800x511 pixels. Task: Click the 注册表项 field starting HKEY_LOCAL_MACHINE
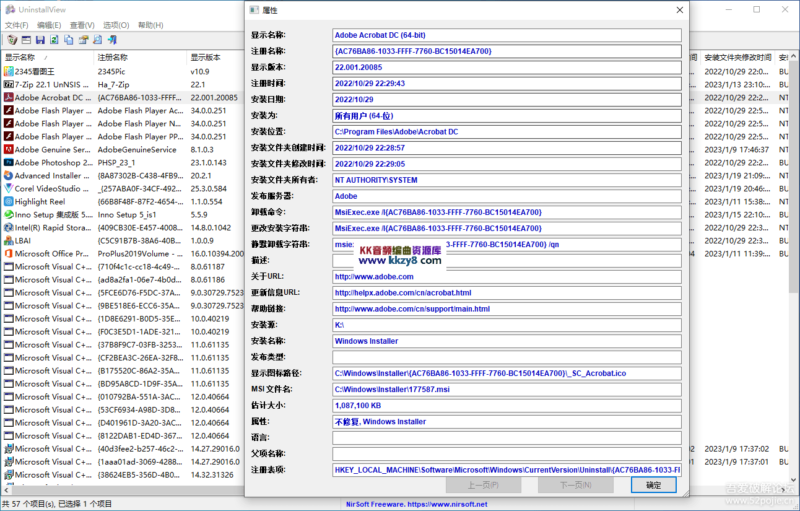[x=507, y=470]
